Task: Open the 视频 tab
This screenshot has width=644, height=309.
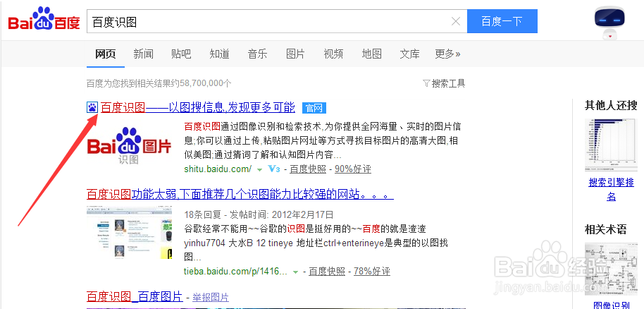Action: pos(333,54)
